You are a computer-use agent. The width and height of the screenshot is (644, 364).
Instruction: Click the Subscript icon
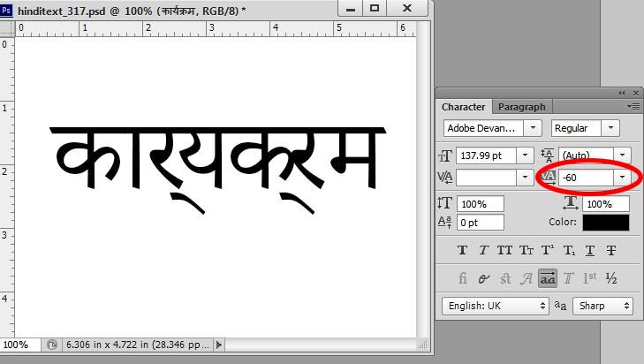(570, 251)
